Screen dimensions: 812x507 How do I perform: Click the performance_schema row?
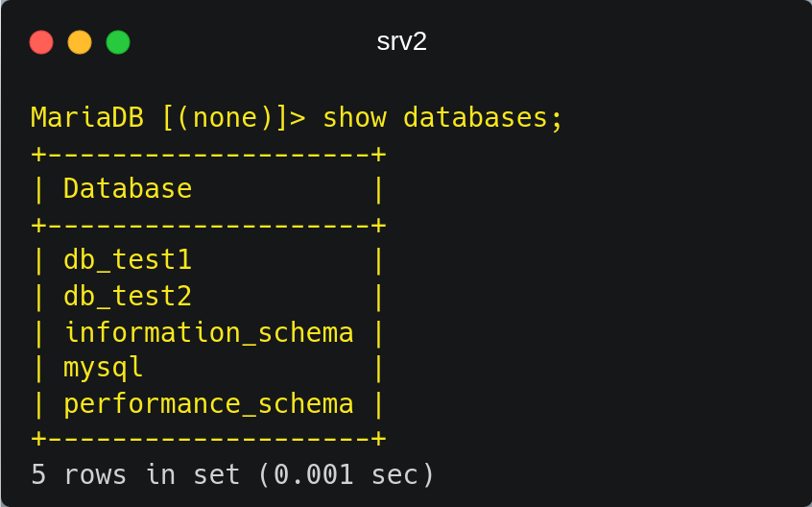208,405
